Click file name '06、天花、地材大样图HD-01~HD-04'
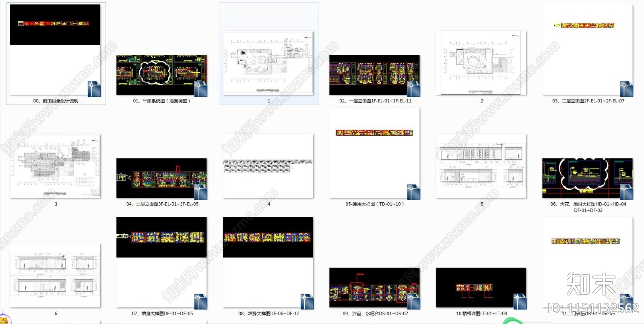Viewport: 644px width, 324px height. click(x=588, y=204)
